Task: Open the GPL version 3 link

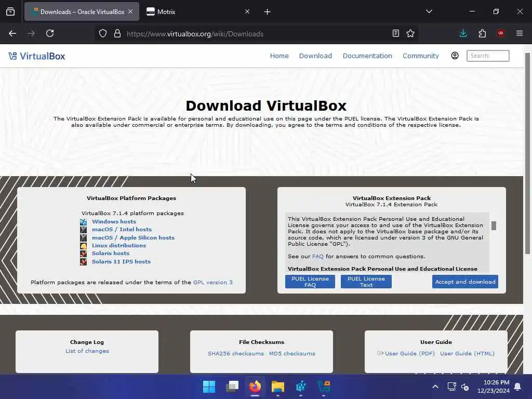Action: point(212,282)
